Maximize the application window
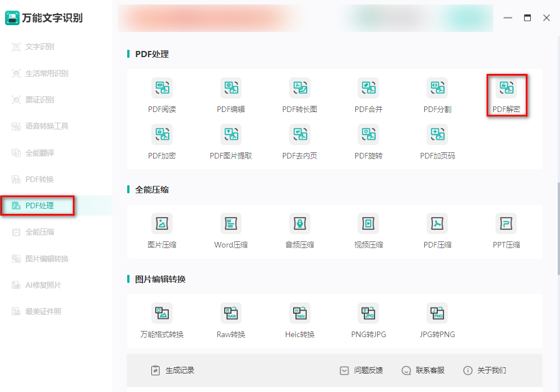The width and height of the screenshot is (560, 392). (x=527, y=18)
